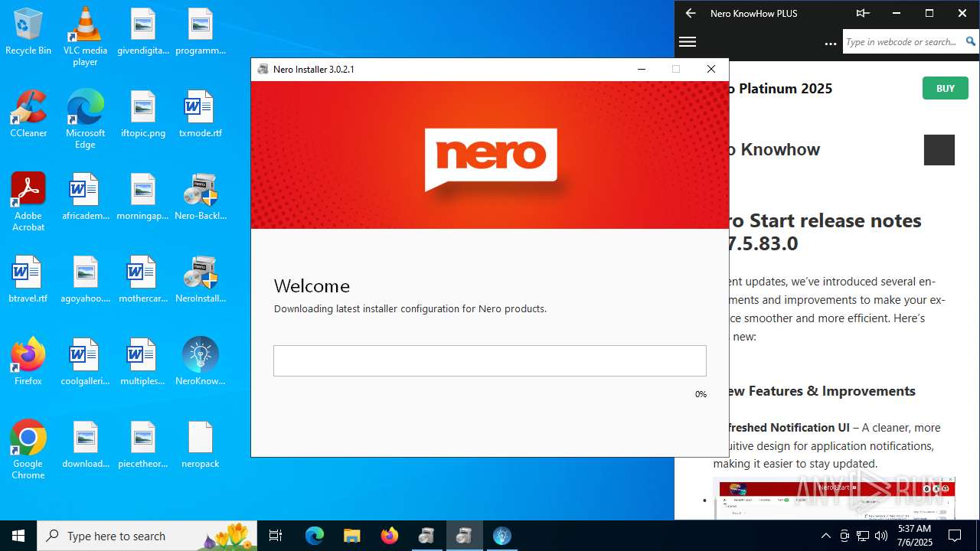This screenshot has width=980, height=551.
Task: Select the NeroInstall... desktop icon
Action: [201, 279]
